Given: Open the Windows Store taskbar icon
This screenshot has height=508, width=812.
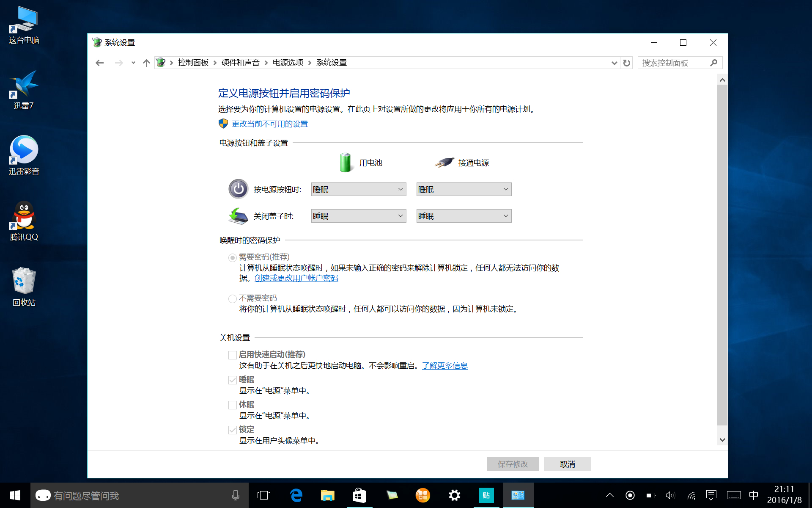Looking at the screenshot, I should 359,495.
